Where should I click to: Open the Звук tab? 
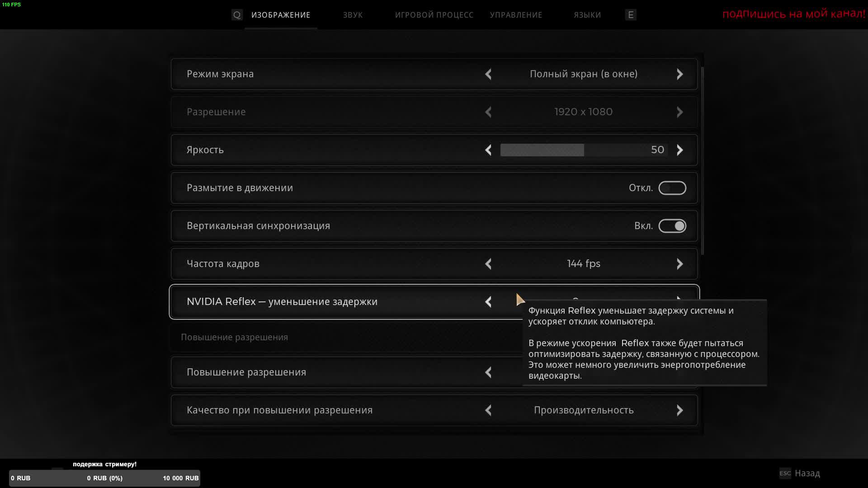coord(353,15)
